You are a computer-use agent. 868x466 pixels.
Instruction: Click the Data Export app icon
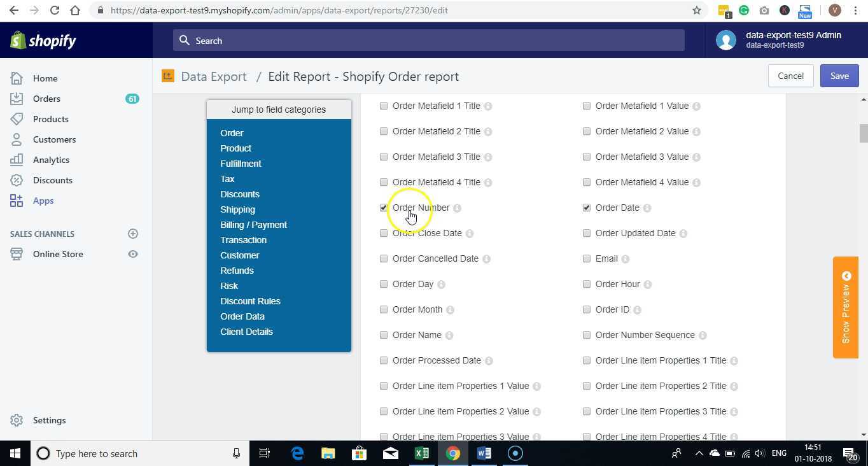point(168,76)
